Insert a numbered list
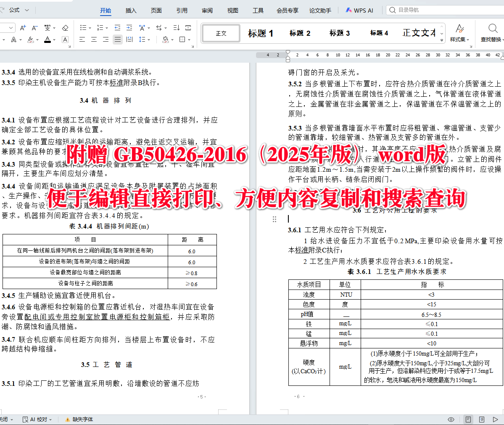The height and width of the screenshot is (425, 504). [100, 28]
